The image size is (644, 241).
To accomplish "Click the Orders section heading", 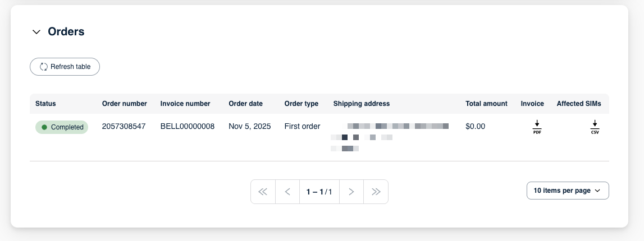I will point(66,32).
